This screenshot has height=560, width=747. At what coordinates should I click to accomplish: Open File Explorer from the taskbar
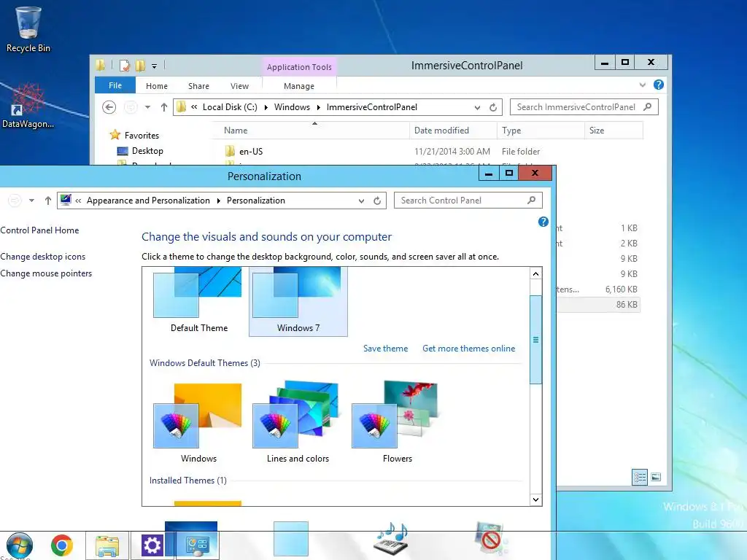coord(107,545)
